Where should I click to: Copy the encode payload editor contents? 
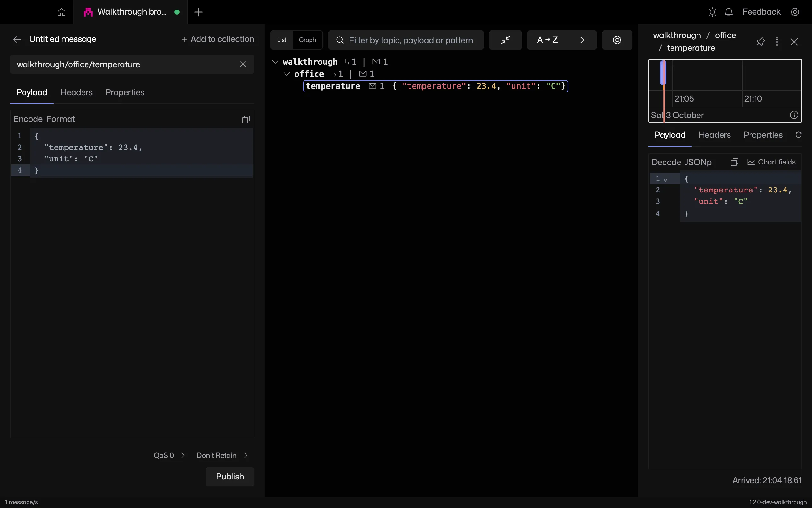pyautogui.click(x=246, y=119)
